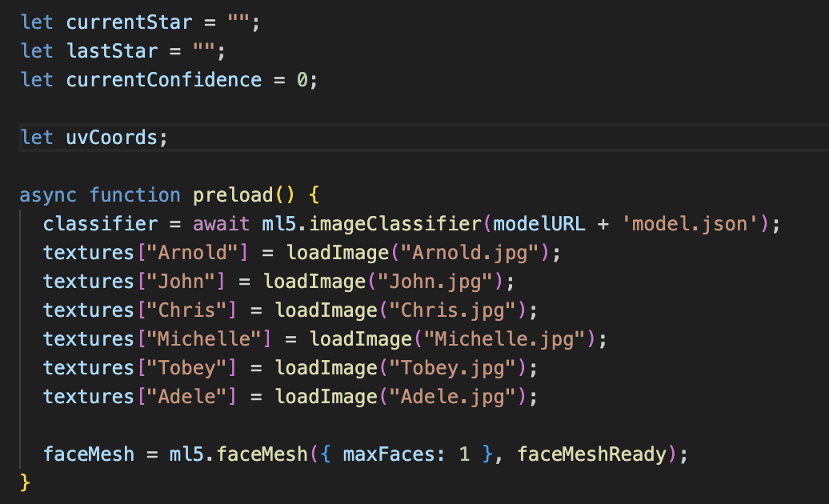Click the 'model.json' string literal
829x504 pixels.
(695, 224)
